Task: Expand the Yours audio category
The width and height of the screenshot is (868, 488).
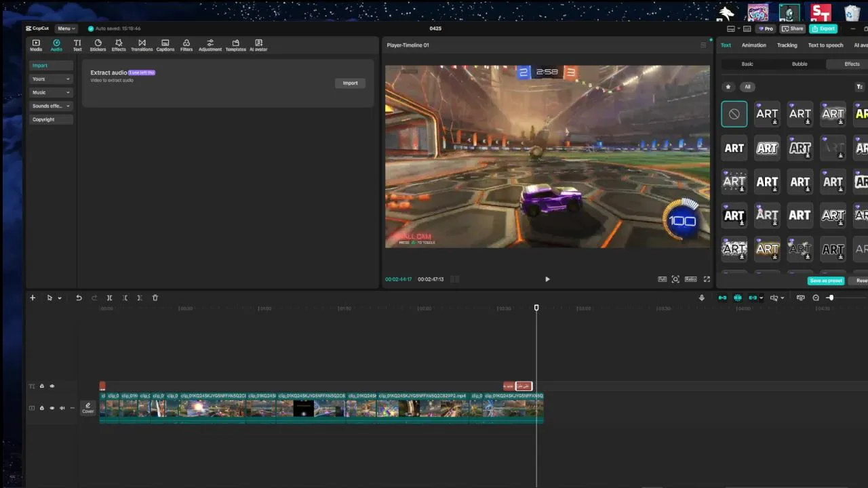Action: point(51,79)
